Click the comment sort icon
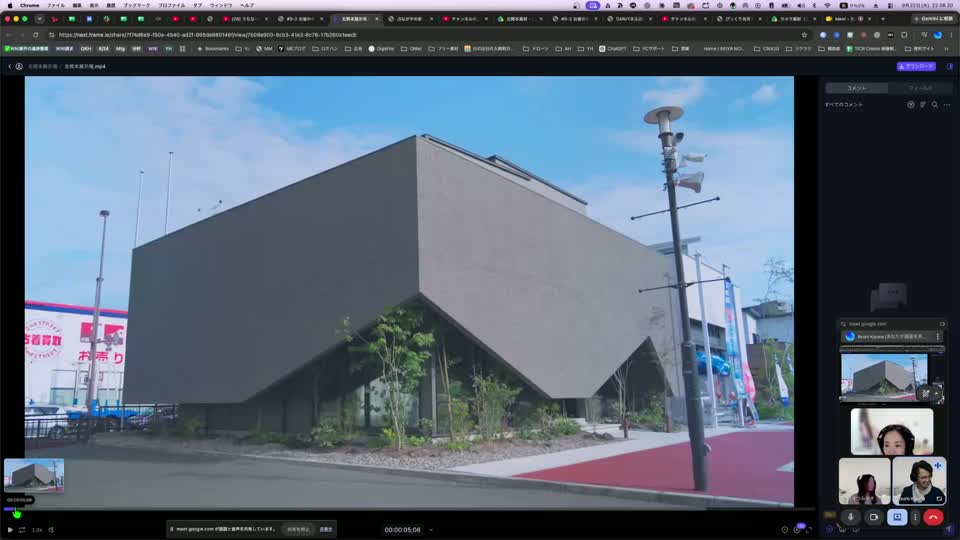 pos(923,105)
